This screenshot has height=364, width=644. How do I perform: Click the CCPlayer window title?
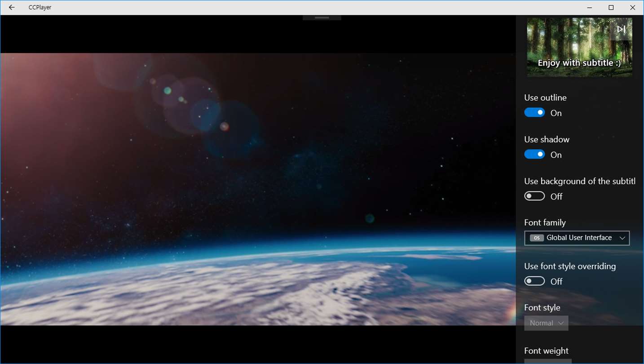pyautogui.click(x=40, y=8)
